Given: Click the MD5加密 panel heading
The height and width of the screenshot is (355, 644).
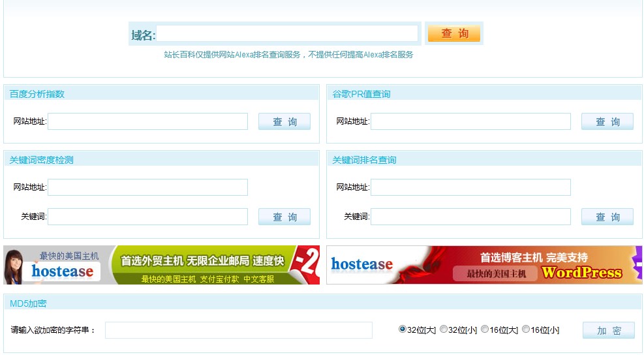Looking at the screenshot, I should click(28, 303).
